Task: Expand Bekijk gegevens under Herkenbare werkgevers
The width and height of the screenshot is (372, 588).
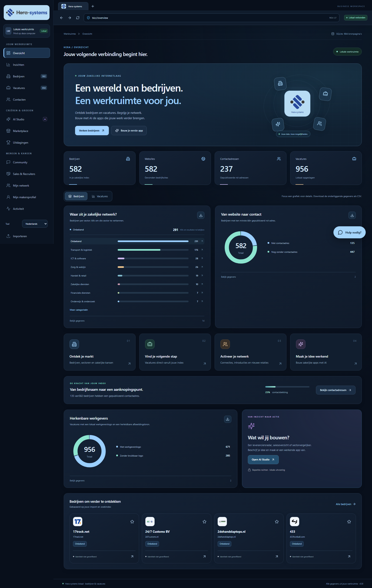Action: [x=150, y=481]
